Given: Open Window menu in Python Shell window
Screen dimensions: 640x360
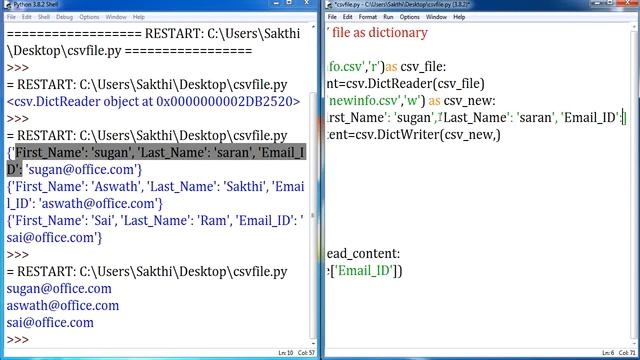Looking at the screenshot, I should [116, 17].
